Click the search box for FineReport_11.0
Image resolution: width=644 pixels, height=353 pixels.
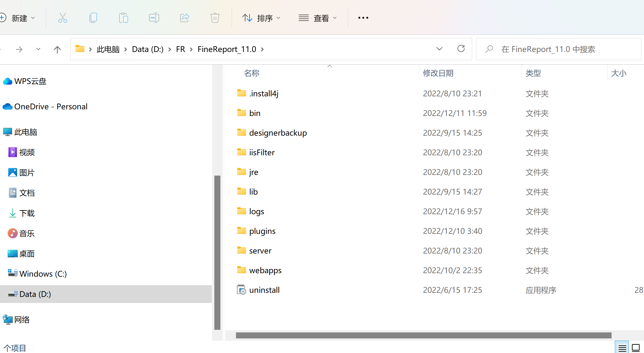pyautogui.click(x=559, y=49)
